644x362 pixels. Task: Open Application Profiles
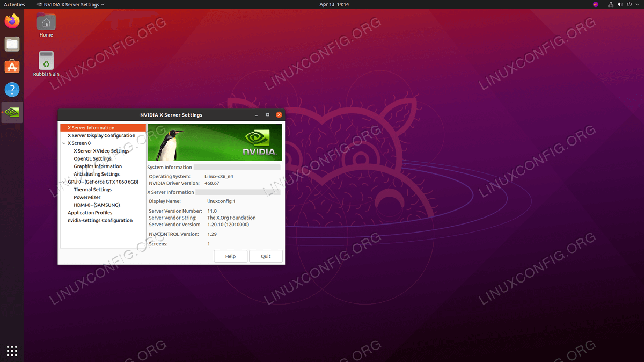tap(90, 213)
